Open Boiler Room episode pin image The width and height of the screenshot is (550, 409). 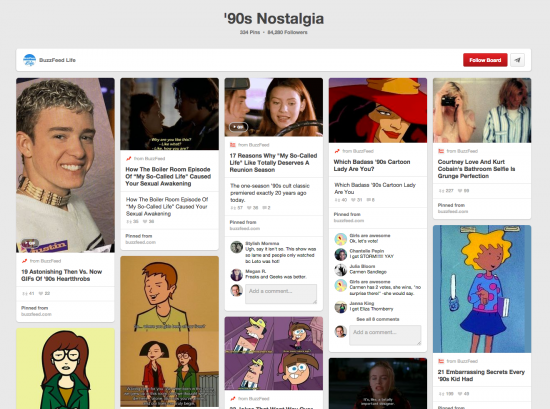tap(169, 114)
